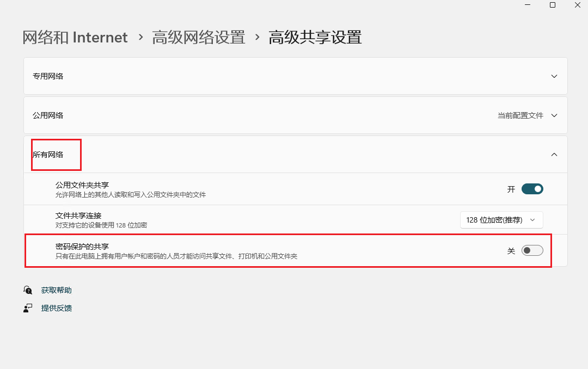Click the 所有网络 section header label
This screenshot has height=369, width=588.
(48, 155)
